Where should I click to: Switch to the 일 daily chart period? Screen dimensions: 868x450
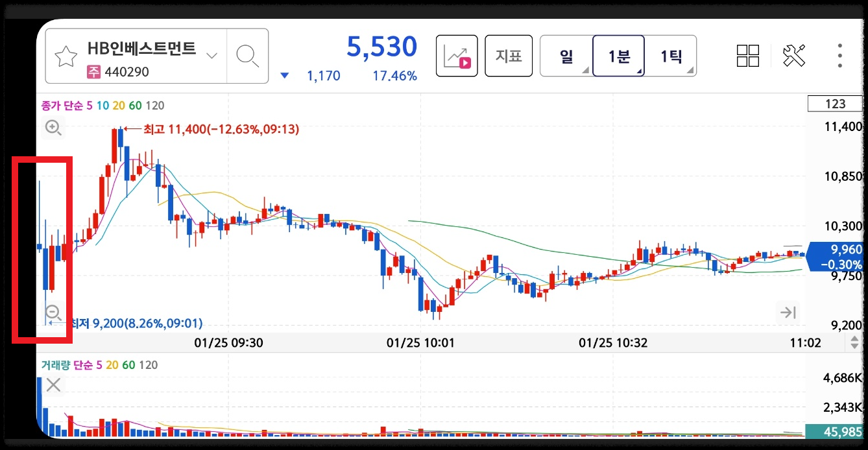pos(566,56)
